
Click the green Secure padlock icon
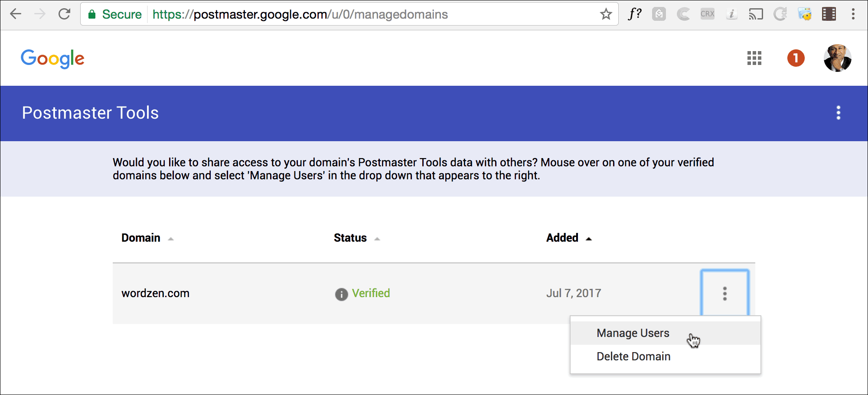click(92, 14)
